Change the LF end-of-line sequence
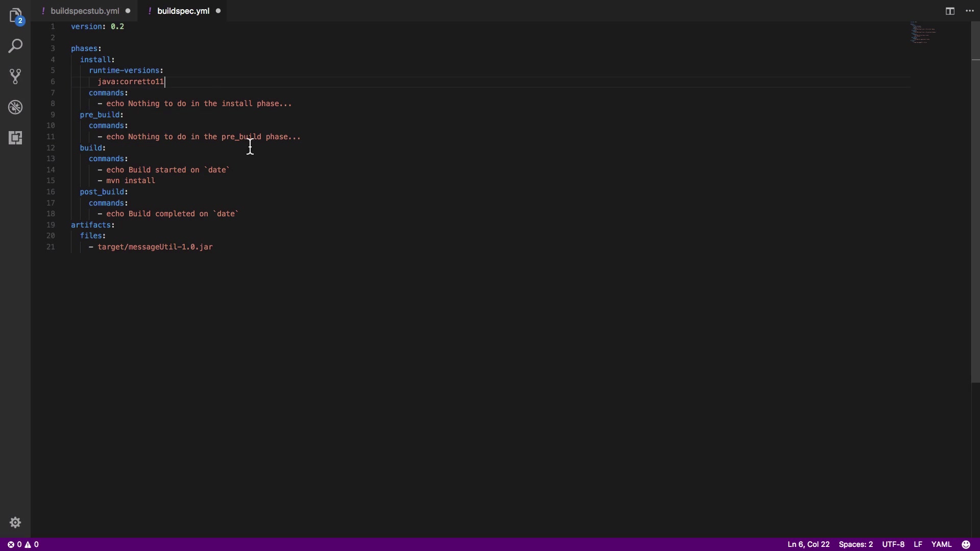980x551 pixels. (x=918, y=544)
